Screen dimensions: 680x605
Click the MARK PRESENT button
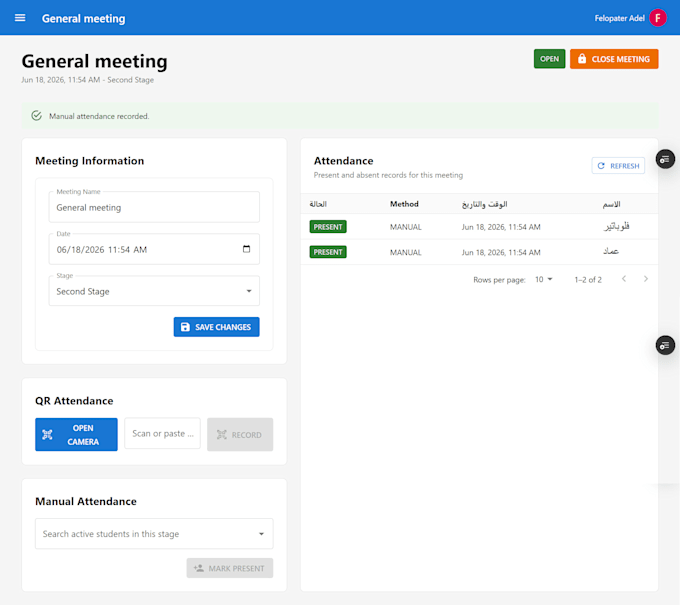click(229, 568)
